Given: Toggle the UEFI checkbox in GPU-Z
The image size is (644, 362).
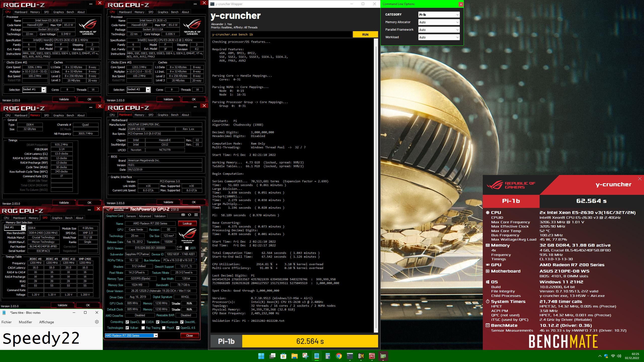Looking at the screenshot, I should 187,248.
